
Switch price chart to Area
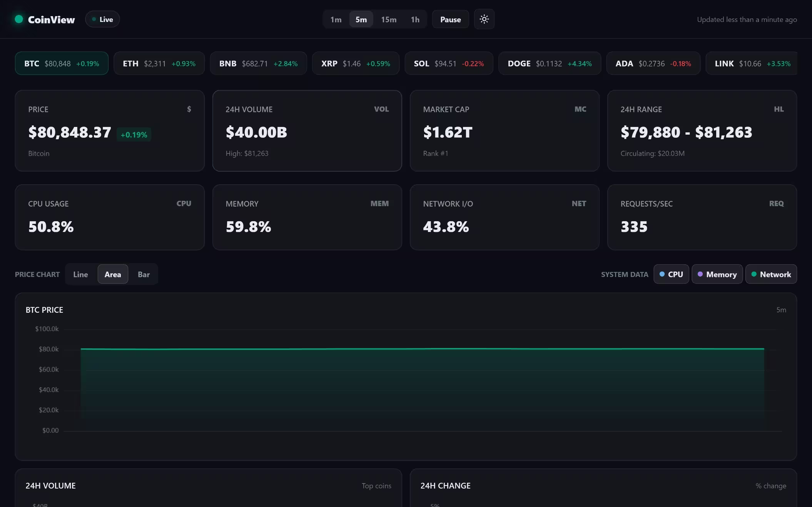click(x=113, y=274)
